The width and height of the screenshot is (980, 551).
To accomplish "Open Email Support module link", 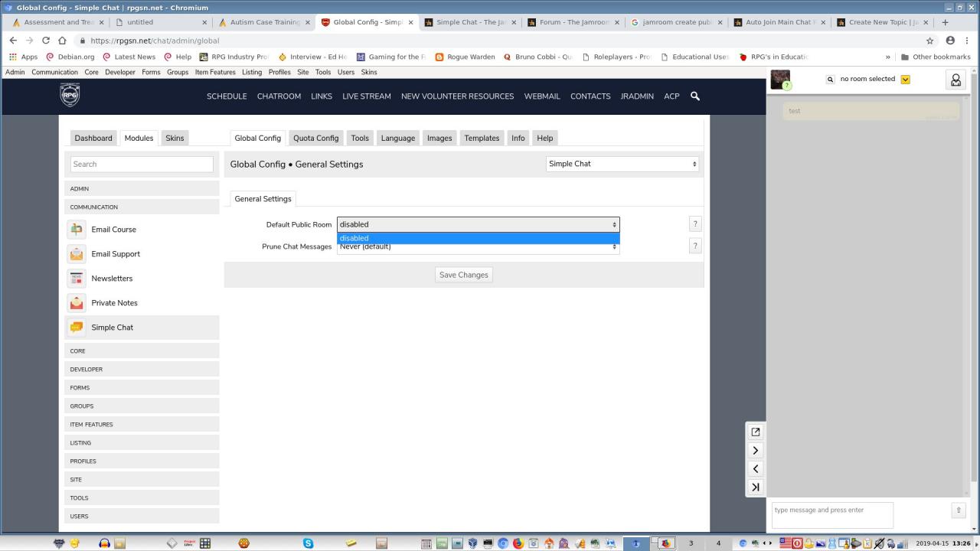I will click(x=116, y=254).
